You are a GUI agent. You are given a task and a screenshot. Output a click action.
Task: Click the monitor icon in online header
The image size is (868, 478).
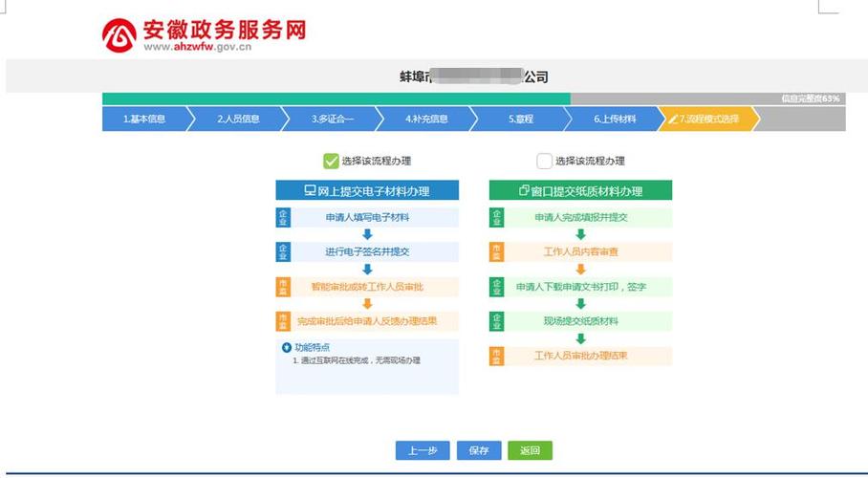point(310,190)
